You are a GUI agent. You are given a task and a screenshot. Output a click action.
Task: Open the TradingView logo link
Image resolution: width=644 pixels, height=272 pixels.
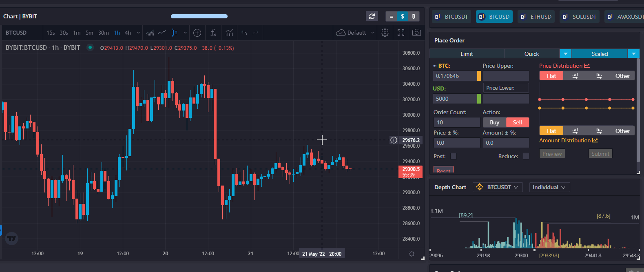12,239
